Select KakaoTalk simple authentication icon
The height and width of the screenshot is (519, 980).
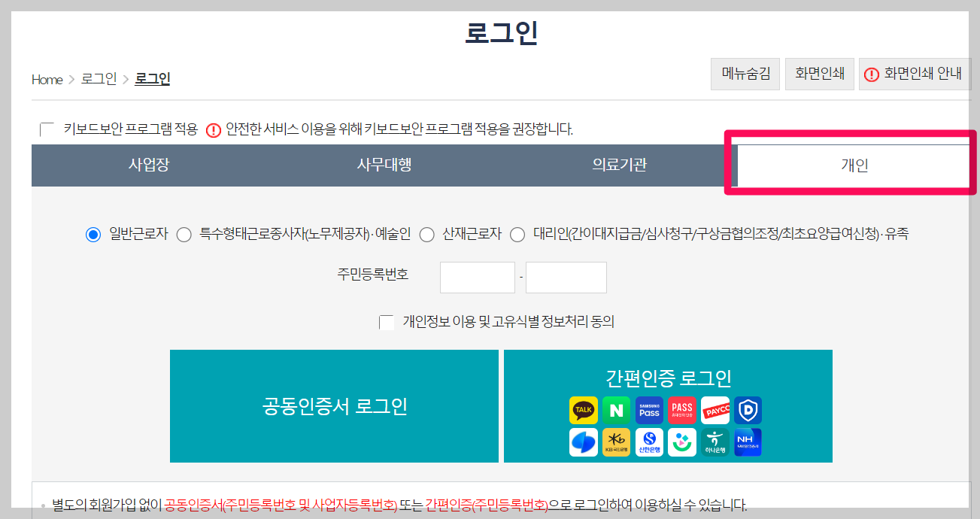583,410
